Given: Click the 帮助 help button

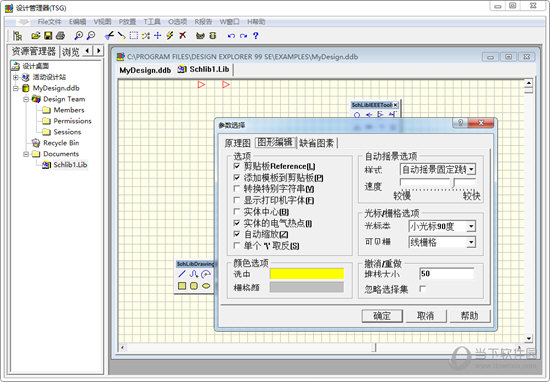Looking at the screenshot, I should [470, 316].
